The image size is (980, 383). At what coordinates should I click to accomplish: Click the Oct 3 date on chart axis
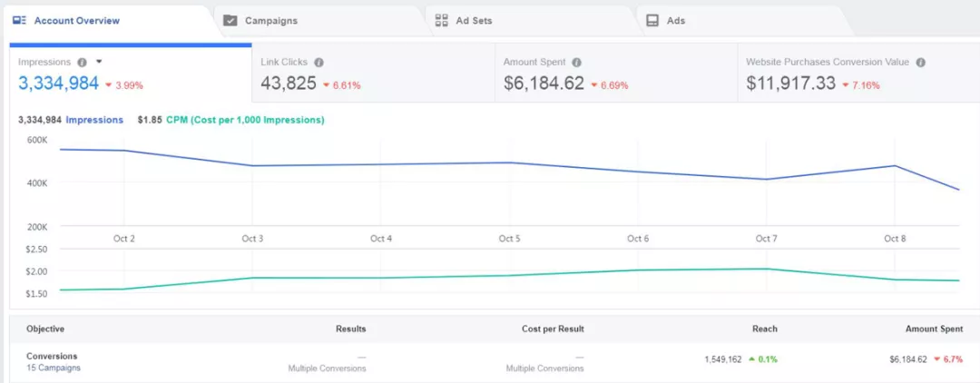click(x=252, y=239)
